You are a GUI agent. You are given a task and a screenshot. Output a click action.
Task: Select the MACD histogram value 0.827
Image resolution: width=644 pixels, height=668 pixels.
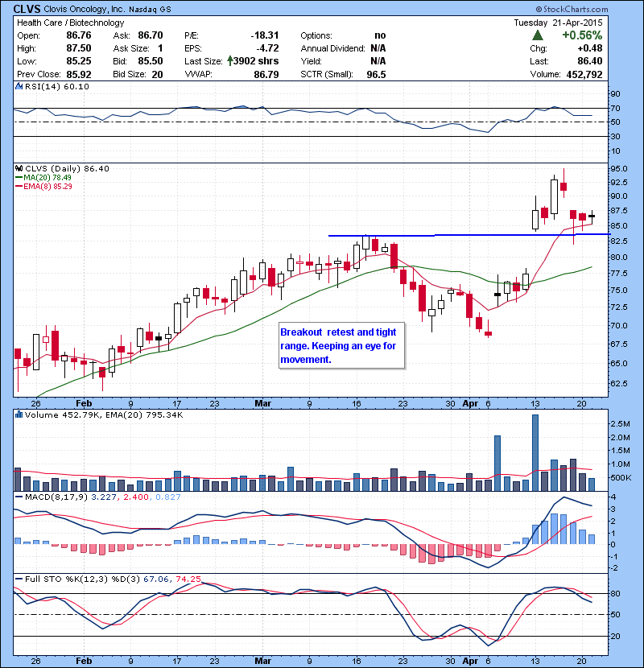[168, 497]
